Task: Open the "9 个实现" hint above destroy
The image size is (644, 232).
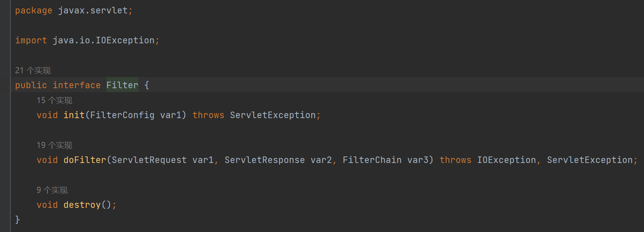Action: 52,190
